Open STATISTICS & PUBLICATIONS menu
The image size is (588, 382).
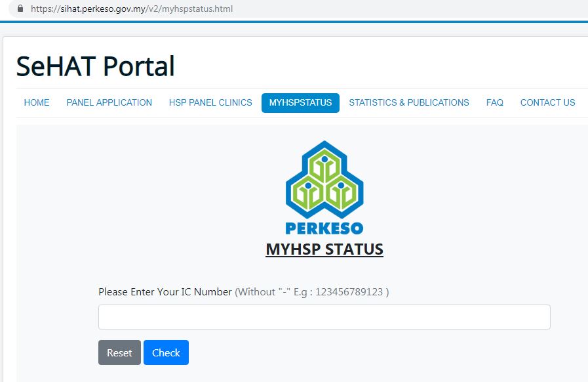[409, 102]
